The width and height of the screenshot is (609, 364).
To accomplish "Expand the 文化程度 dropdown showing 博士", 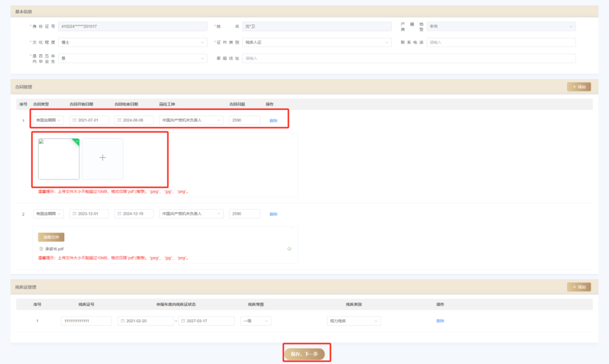I will tap(133, 42).
